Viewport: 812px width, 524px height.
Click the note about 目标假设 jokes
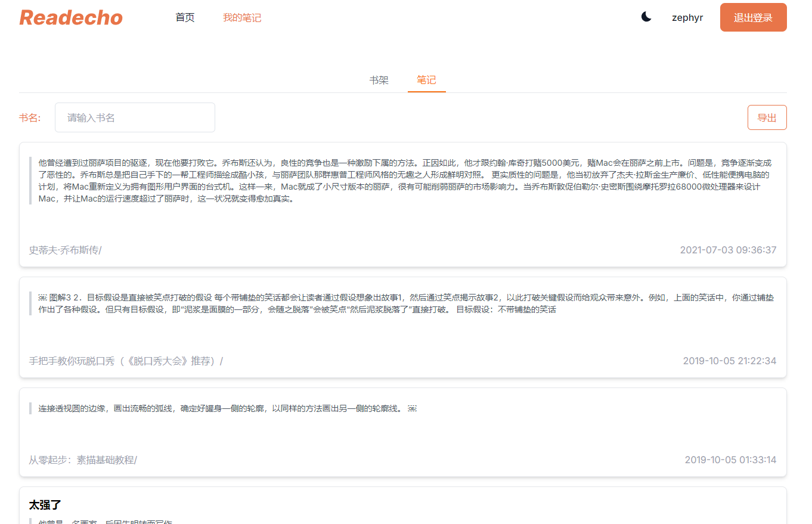(x=405, y=303)
